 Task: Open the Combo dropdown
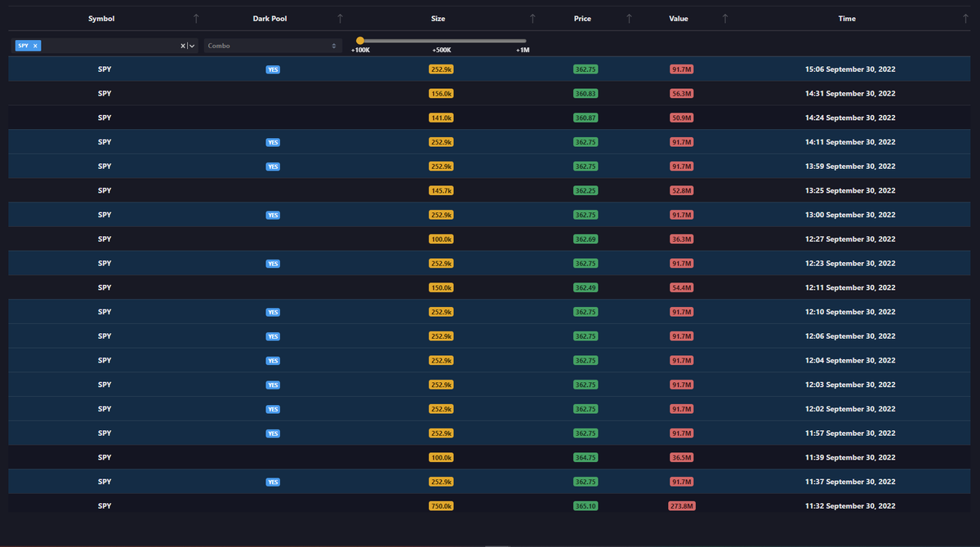click(x=272, y=46)
